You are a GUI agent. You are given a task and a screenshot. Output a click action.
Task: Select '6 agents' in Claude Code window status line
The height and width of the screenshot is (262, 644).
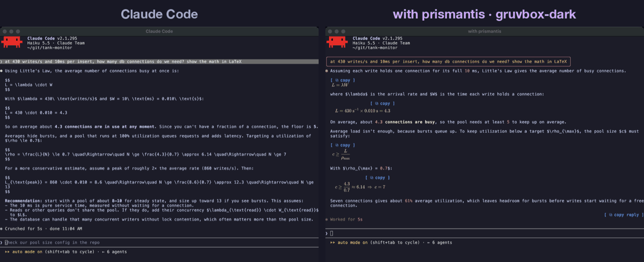pos(117,251)
